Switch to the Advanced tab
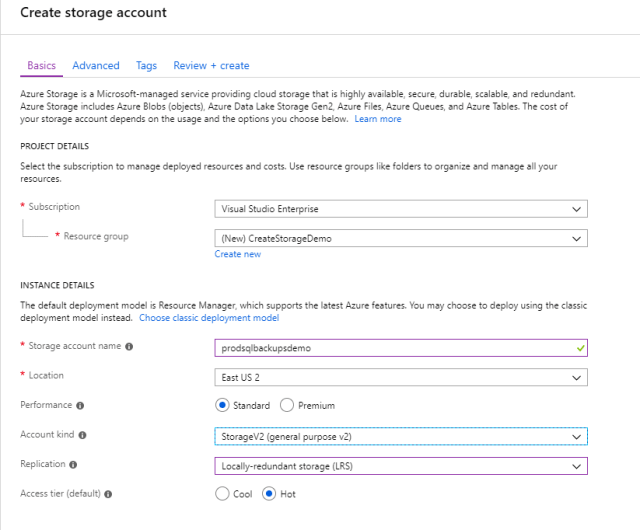 [x=96, y=66]
